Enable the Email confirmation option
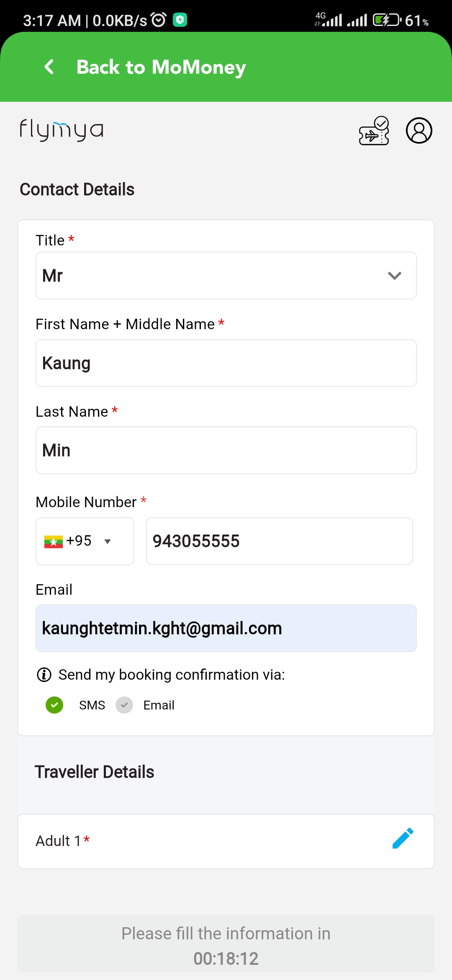This screenshot has height=980, width=452. (124, 705)
